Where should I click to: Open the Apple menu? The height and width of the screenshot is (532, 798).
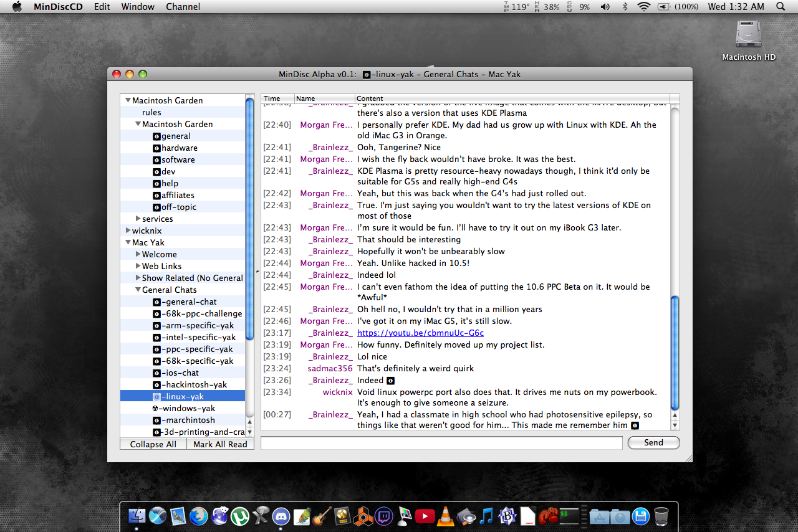tap(17, 7)
